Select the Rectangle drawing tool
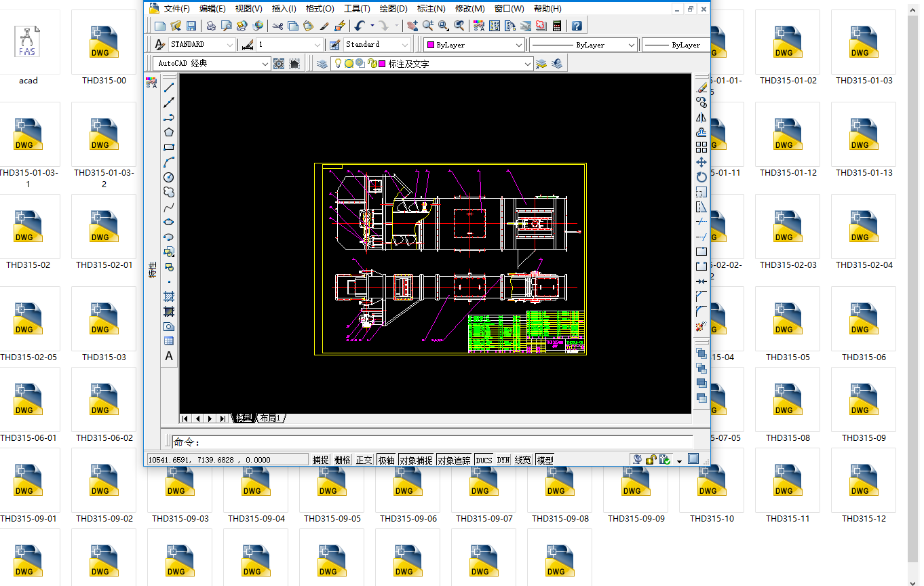Viewport: 924px width, 586px height. [169, 147]
